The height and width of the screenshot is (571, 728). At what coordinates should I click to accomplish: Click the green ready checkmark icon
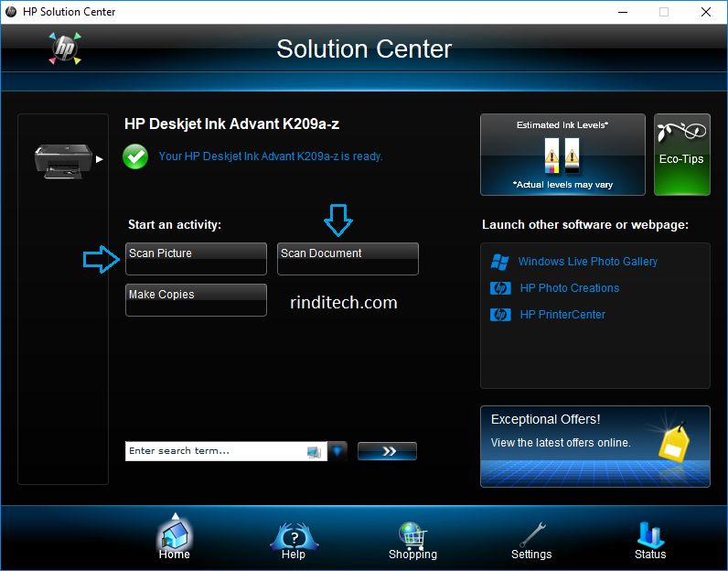(x=135, y=156)
